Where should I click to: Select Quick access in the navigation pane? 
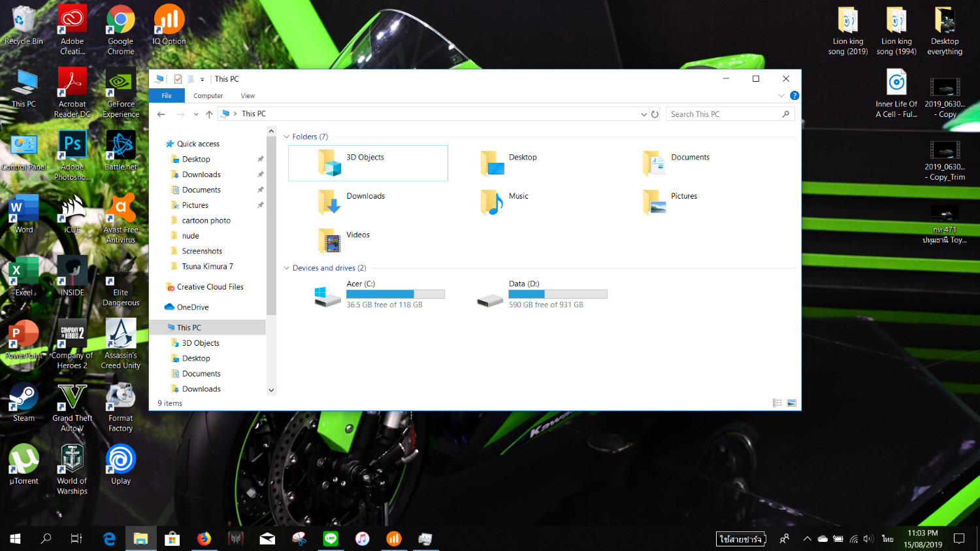click(198, 144)
